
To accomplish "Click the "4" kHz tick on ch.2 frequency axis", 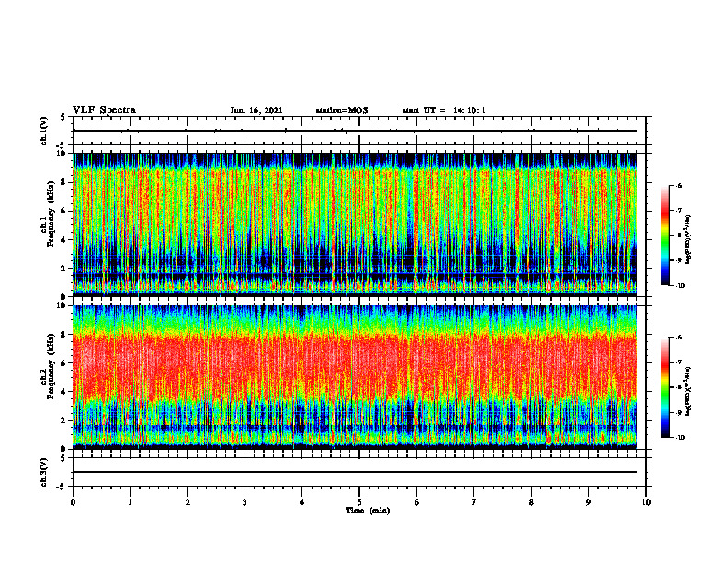I will 63,392.
